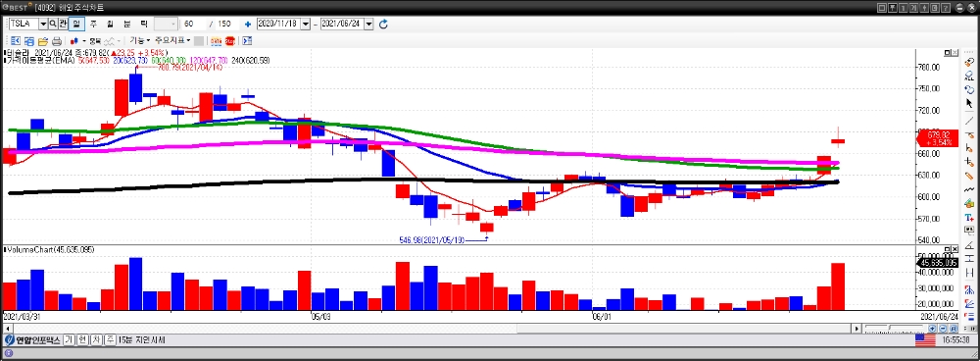This screenshot has width=980, height=361.
Task: Click the scroll left arrow of the chart scrollbar
Action: pos(8,329)
